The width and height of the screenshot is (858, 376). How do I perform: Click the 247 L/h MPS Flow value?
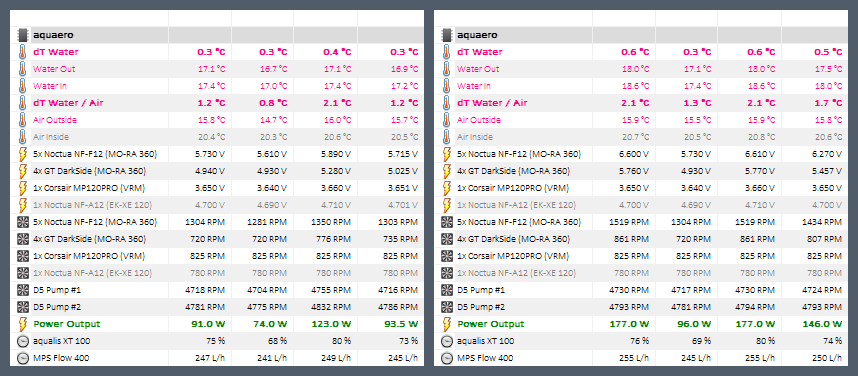pos(210,358)
